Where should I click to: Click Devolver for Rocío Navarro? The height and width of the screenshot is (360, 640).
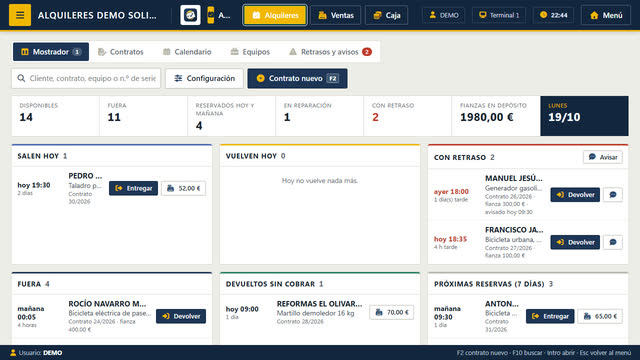181,316
